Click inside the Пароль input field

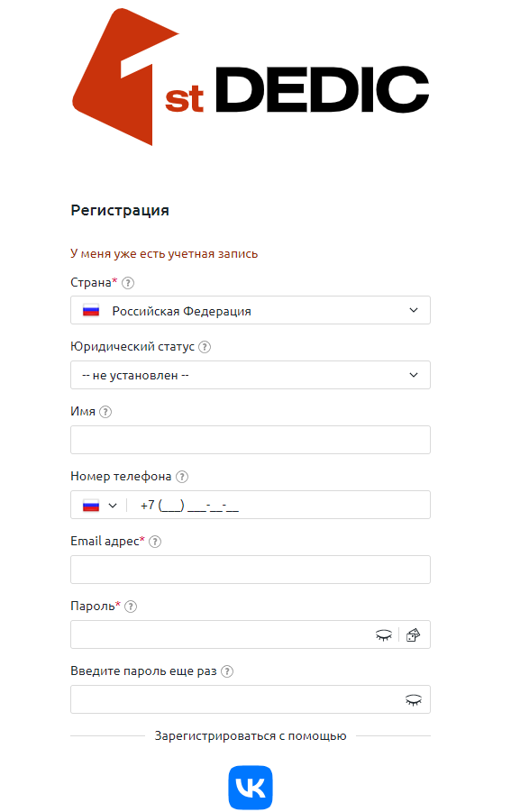pos(222,634)
